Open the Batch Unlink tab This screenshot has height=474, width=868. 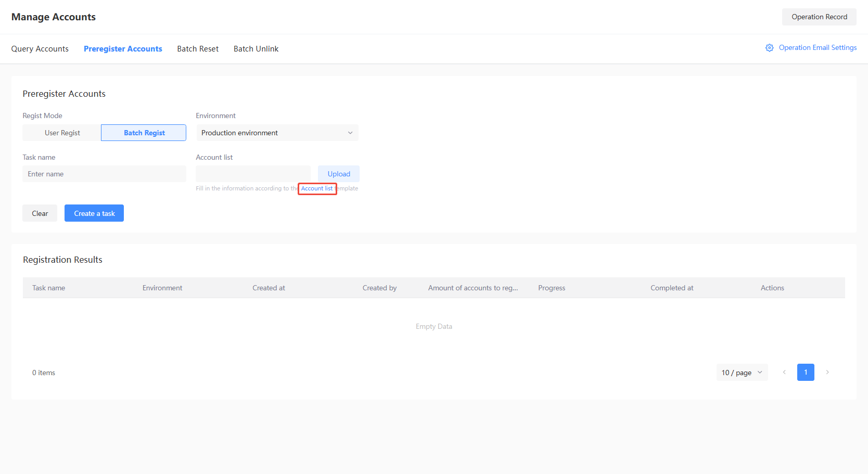pyautogui.click(x=256, y=49)
